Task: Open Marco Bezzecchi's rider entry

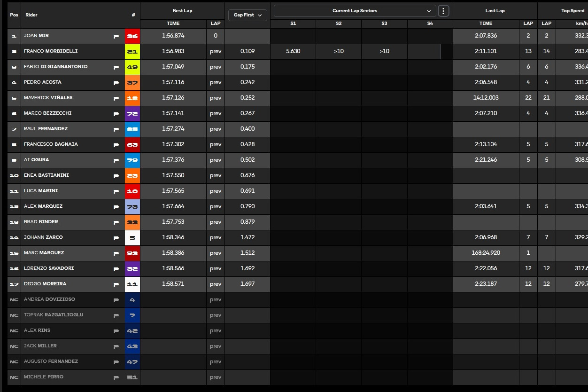Action: 47,113
